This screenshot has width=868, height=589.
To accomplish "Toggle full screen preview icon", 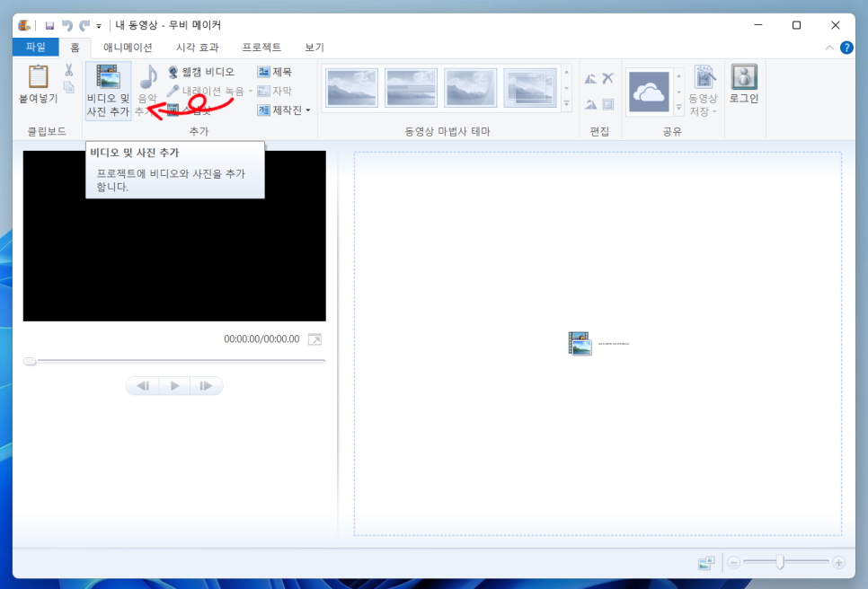I will 315,339.
